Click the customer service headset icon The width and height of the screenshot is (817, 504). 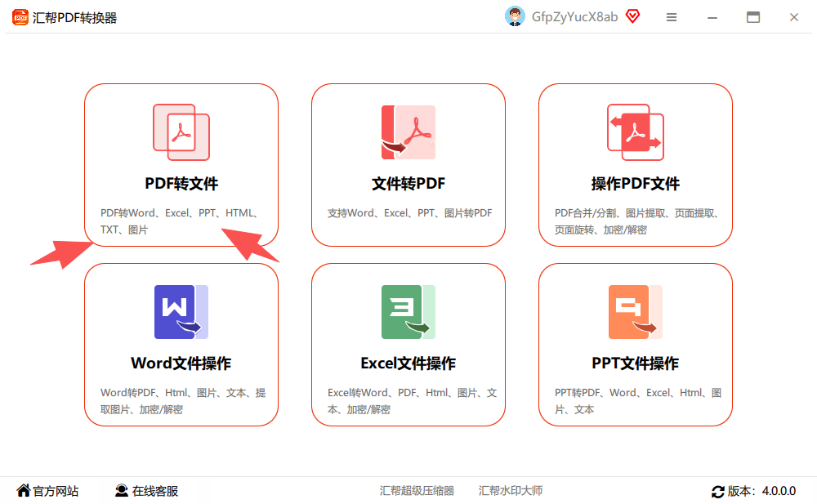(x=122, y=490)
